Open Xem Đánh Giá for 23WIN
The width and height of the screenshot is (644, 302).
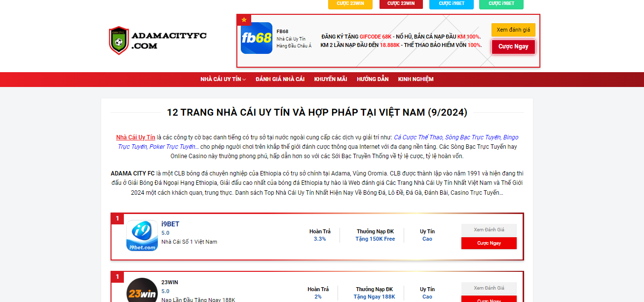click(489, 288)
